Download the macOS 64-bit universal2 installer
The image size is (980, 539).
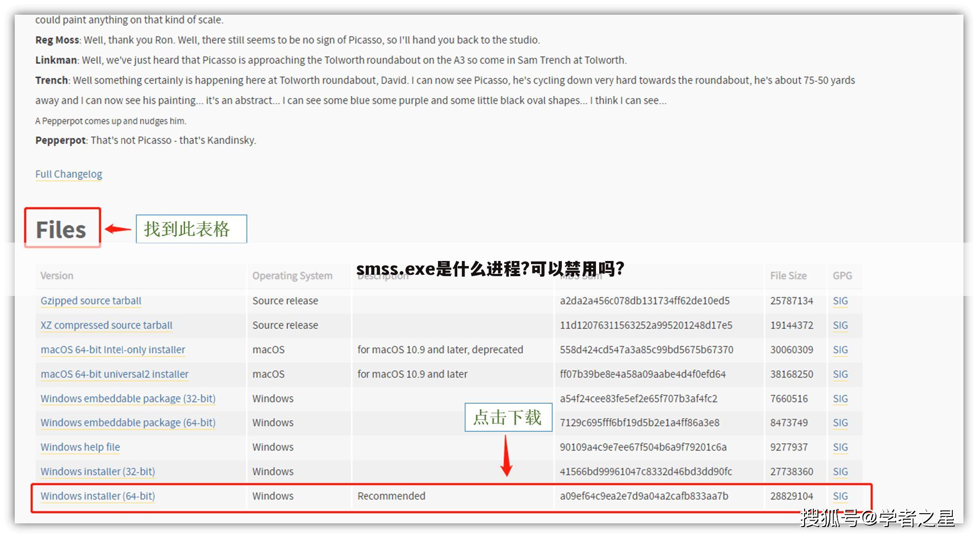(x=113, y=374)
